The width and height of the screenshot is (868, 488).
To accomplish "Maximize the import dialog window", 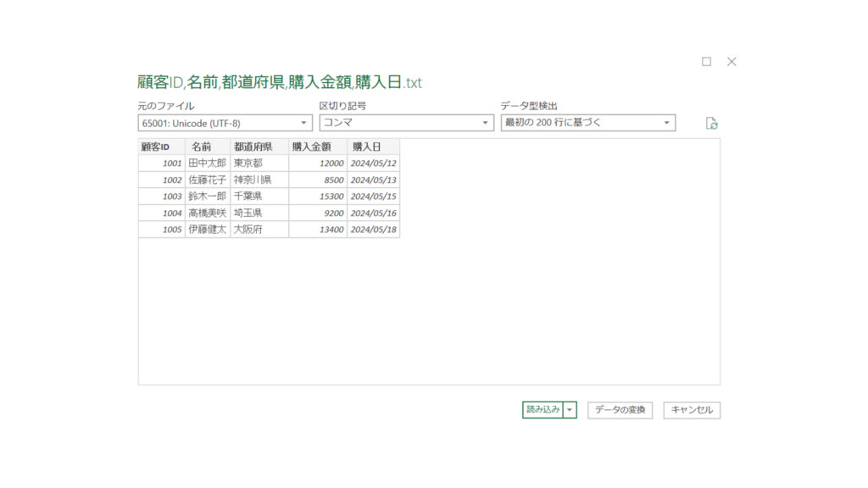I will tap(706, 62).
